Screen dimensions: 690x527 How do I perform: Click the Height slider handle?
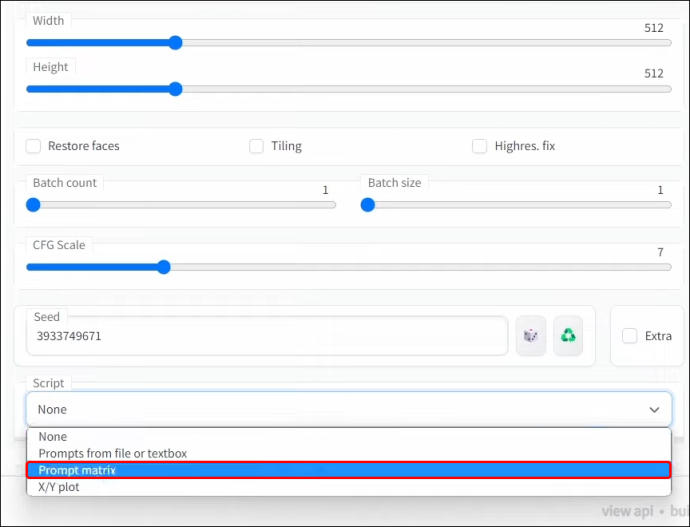176,89
